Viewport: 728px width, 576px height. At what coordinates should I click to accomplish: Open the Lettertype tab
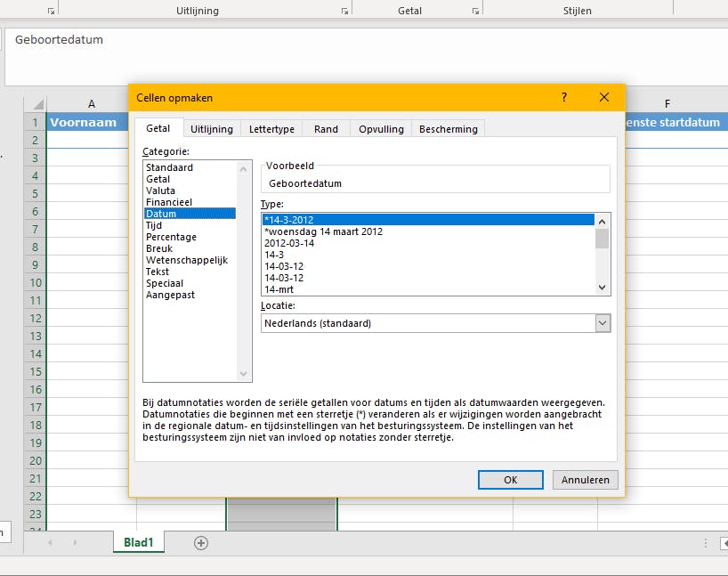pos(271,129)
